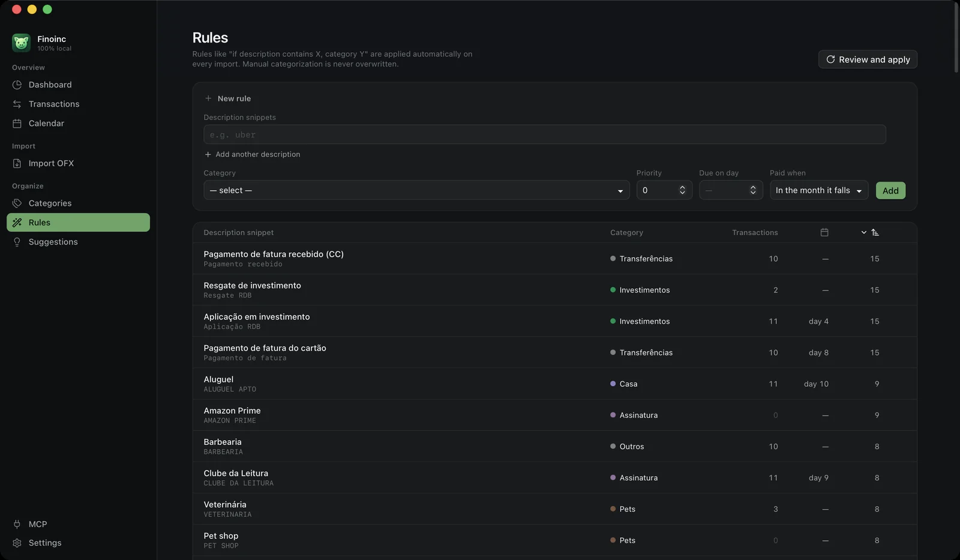Click the Priority stepper arrows
Viewport: 960px width, 560px height.
[x=682, y=190]
